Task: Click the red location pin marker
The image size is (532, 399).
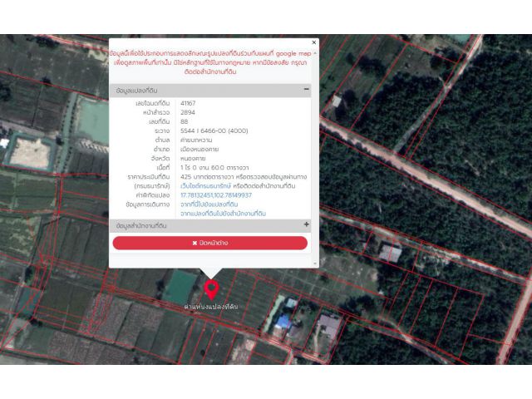Action: [x=211, y=290]
